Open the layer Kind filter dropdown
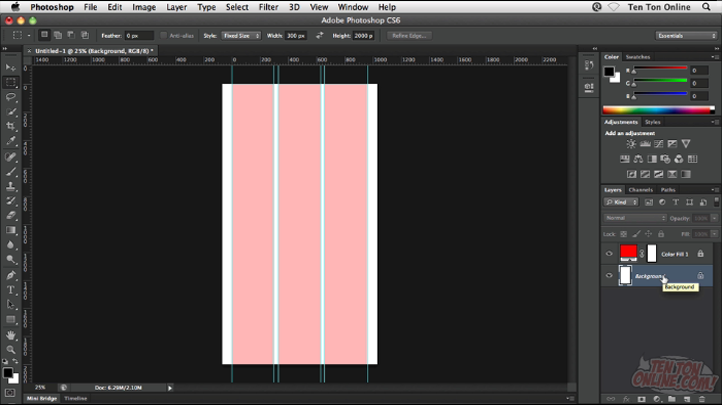The width and height of the screenshot is (722, 405). coord(621,202)
